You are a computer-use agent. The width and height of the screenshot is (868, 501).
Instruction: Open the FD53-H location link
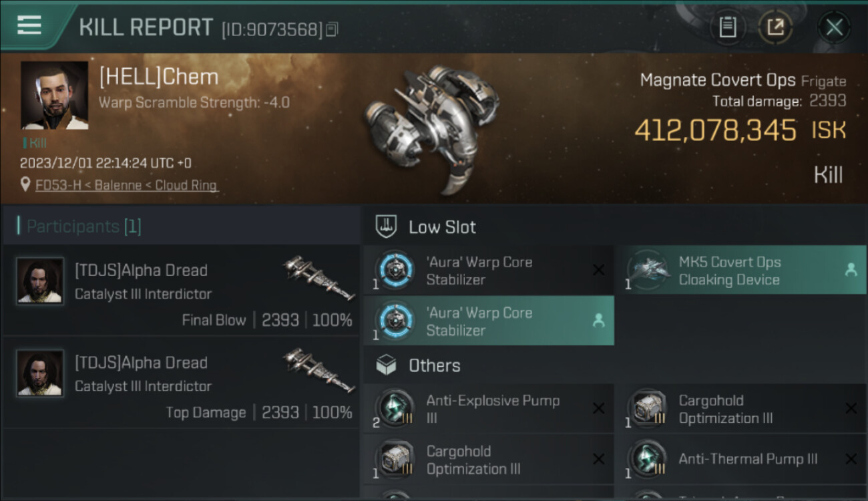pyautogui.click(x=127, y=185)
